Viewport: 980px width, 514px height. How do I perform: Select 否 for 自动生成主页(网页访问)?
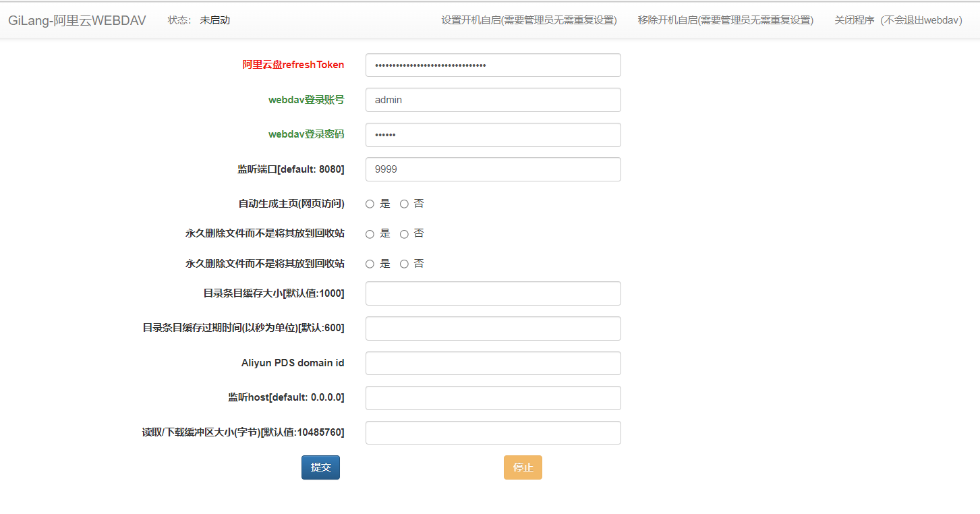click(404, 204)
